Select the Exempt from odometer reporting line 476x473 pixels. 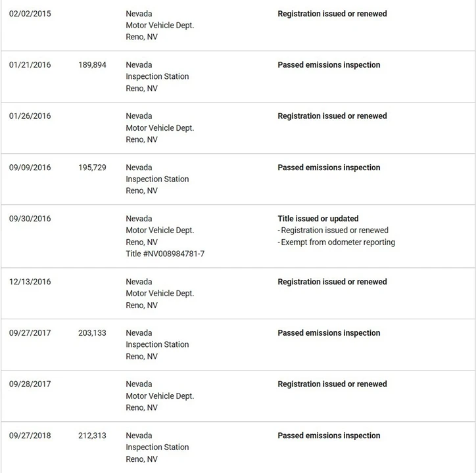pos(337,242)
